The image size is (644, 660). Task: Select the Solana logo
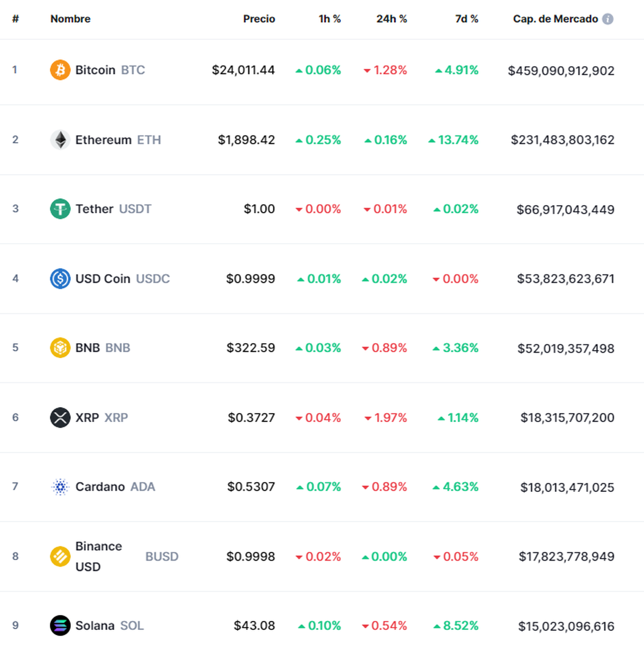coord(60,626)
